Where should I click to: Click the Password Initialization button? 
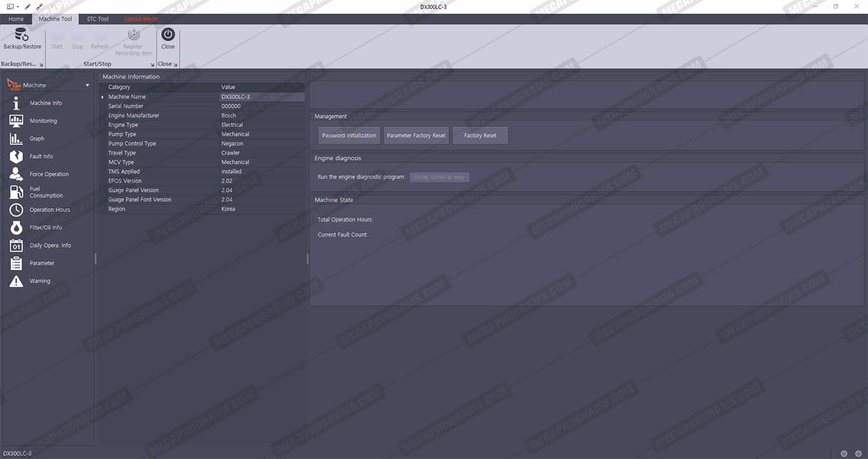coord(349,135)
